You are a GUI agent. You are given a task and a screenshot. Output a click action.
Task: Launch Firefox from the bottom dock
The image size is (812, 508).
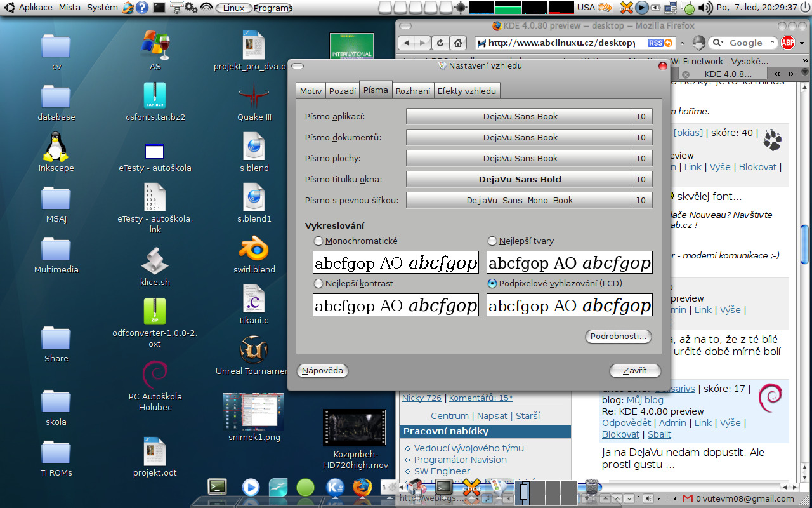point(362,488)
